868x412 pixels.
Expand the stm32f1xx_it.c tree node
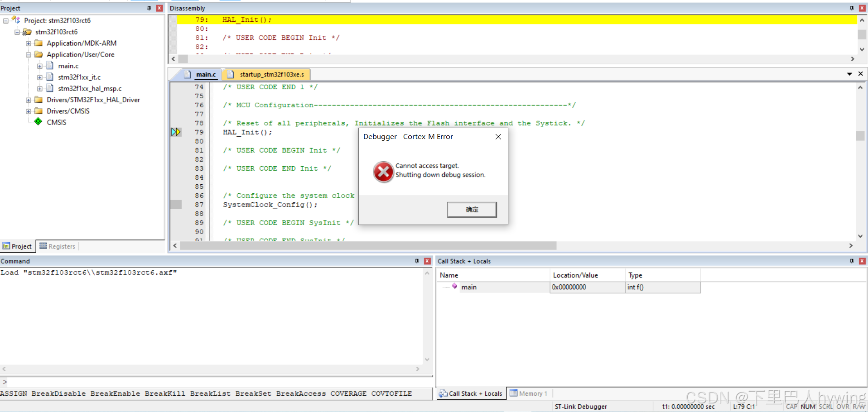40,77
